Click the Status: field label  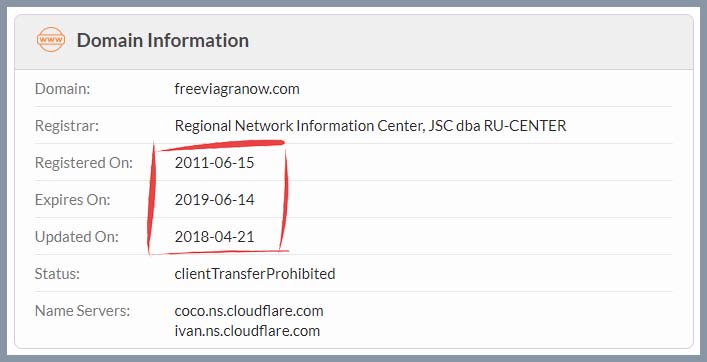[57, 274]
